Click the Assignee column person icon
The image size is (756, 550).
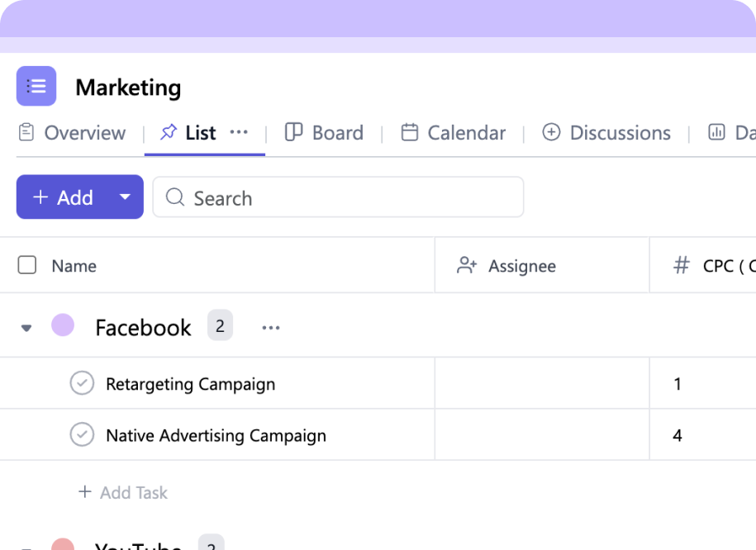(x=467, y=265)
